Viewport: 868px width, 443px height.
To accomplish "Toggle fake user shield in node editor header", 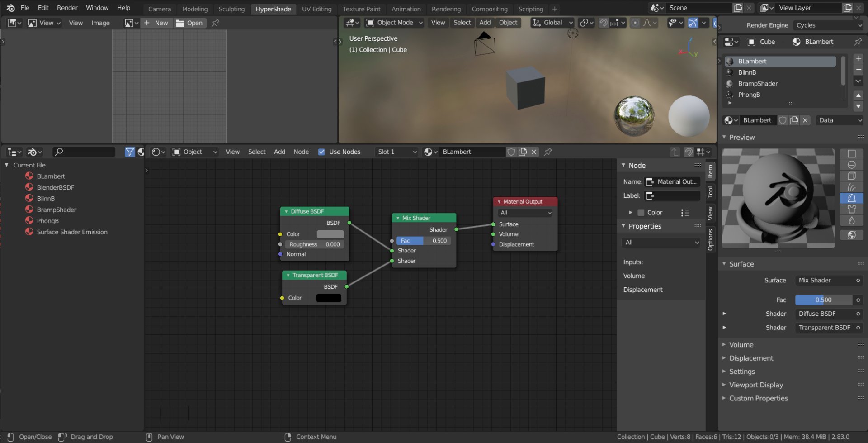I will [x=511, y=152].
